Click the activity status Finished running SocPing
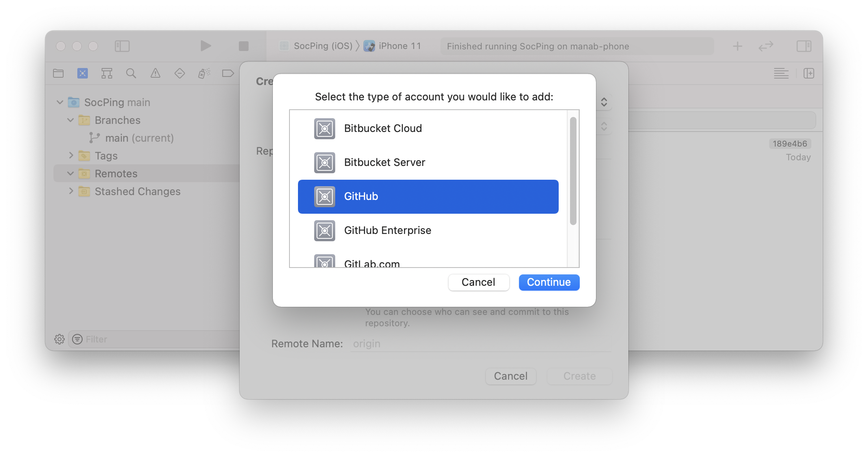 coord(577,46)
